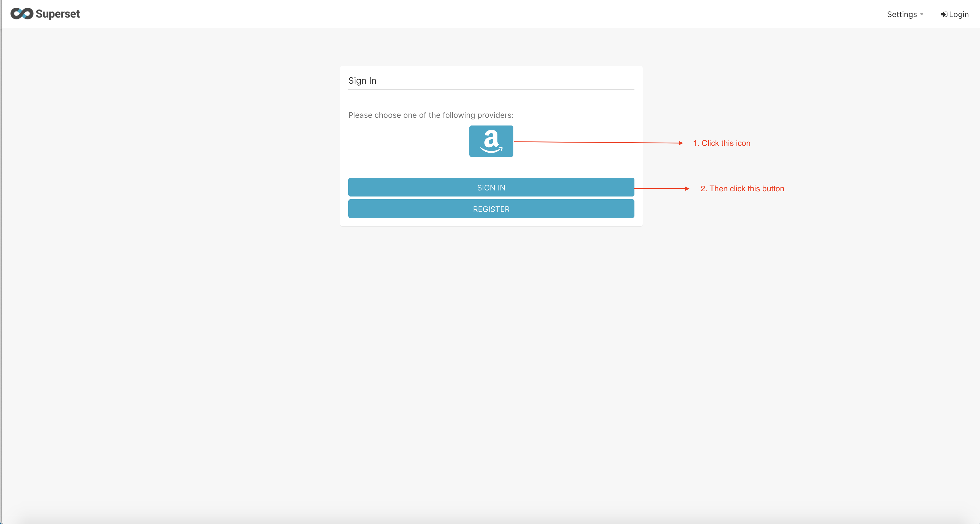The width and height of the screenshot is (980, 524).
Task: Click the SIGN IN button
Action: (491, 187)
